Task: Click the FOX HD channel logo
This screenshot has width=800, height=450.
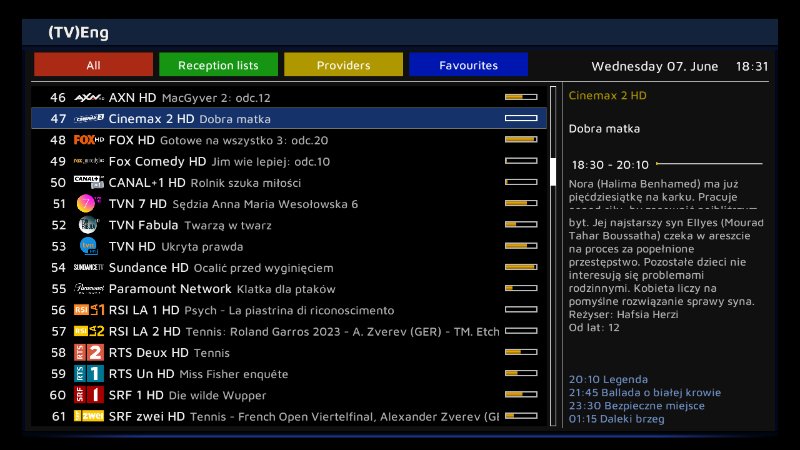Action: [89, 140]
